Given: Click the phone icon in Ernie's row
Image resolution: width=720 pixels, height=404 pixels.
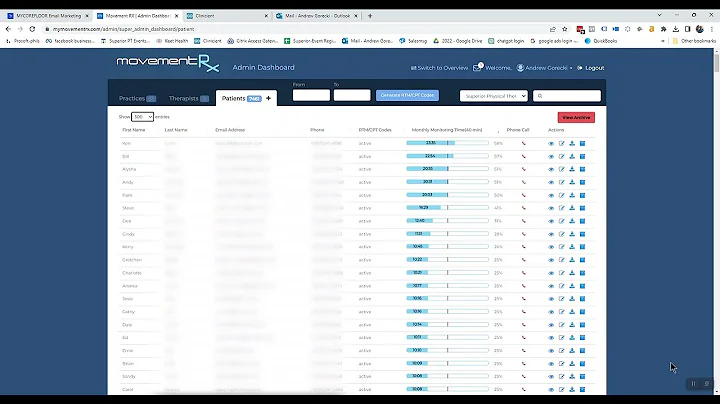Looking at the screenshot, I should 523,351.
